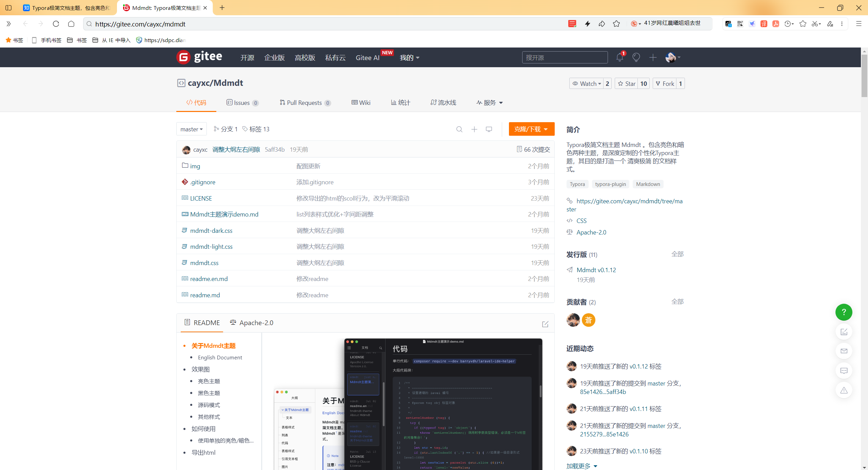Click the first contributor avatar
This screenshot has width=868, height=470.
tap(573, 320)
